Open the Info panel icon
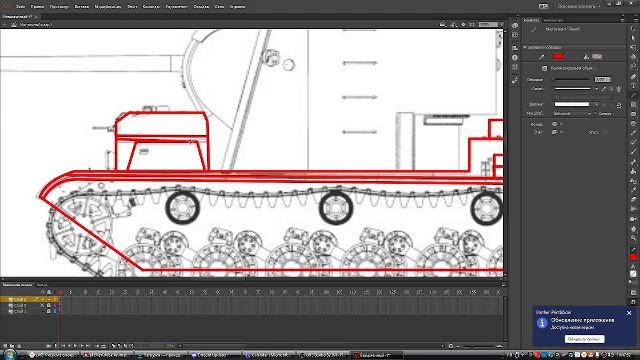The width and height of the screenshot is (640, 360). click(x=515, y=58)
